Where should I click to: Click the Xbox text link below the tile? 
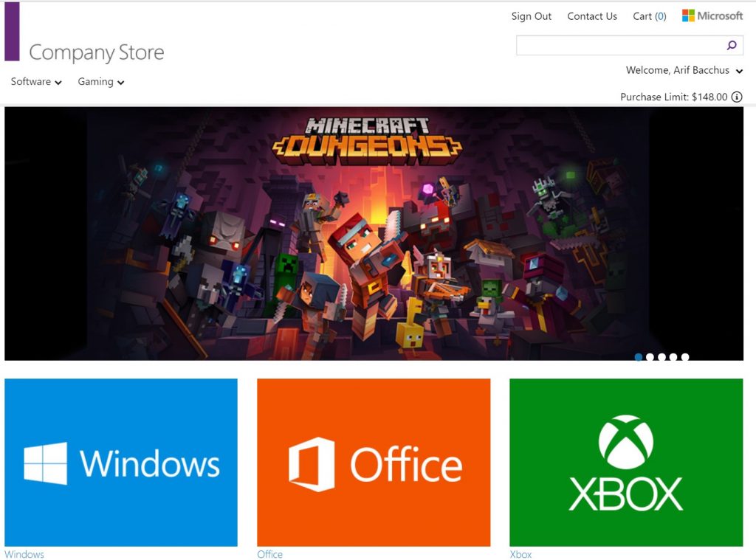click(x=520, y=554)
